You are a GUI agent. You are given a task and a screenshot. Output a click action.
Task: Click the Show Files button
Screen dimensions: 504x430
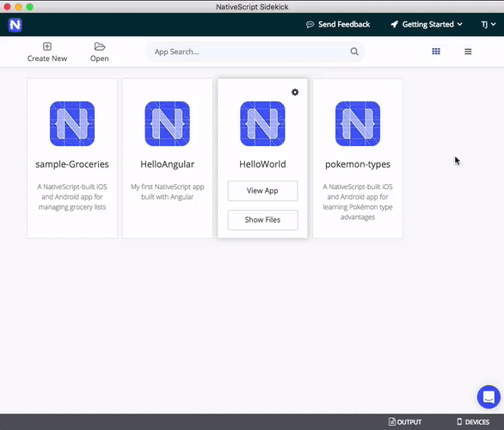click(262, 220)
